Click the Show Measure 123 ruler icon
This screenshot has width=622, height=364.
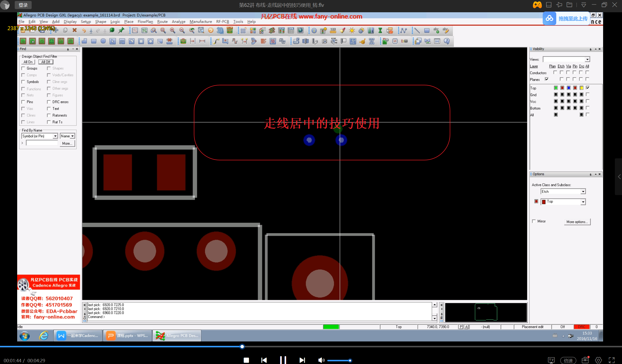(x=333, y=31)
